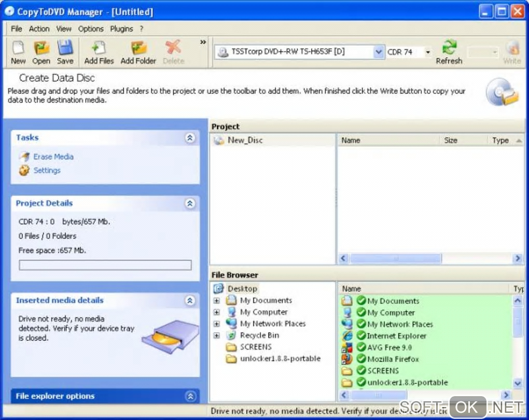Click the Desktop icon in File Browser tree
Image resolution: width=529 pixels, height=420 pixels.
219,288
